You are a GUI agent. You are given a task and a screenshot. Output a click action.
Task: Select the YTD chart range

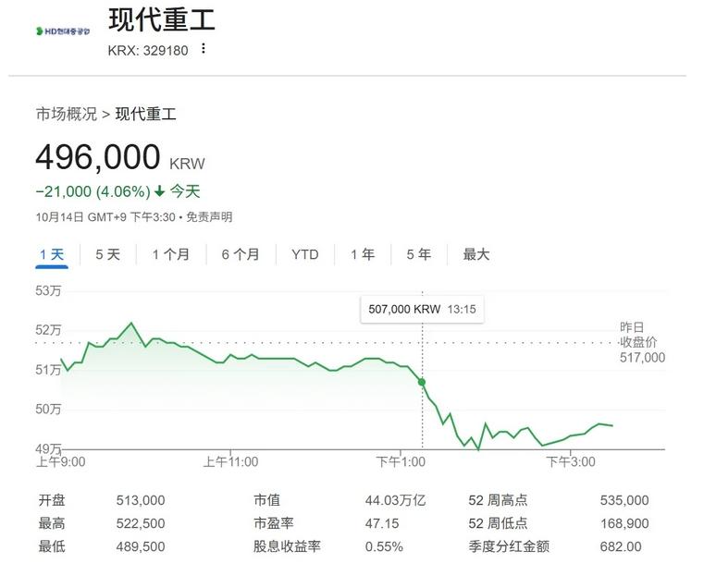coord(304,254)
